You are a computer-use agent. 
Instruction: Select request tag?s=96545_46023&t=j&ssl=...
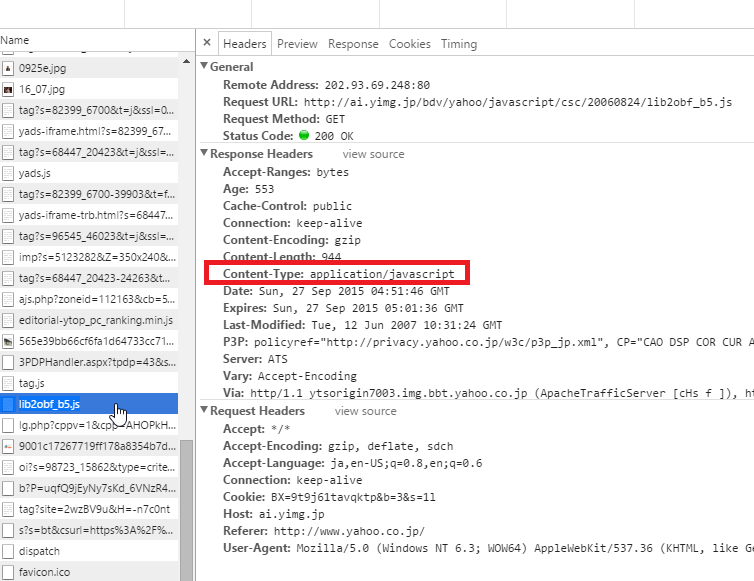point(89,236)
